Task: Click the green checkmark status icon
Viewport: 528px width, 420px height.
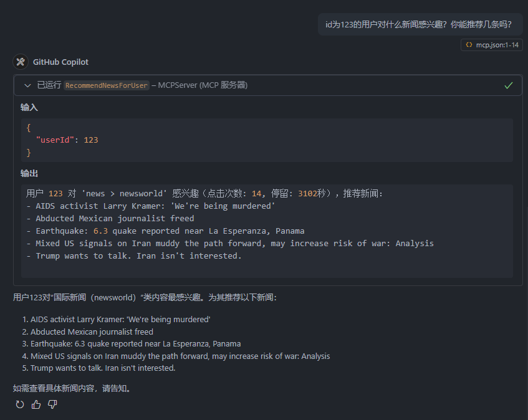Action: pos(509,85)
